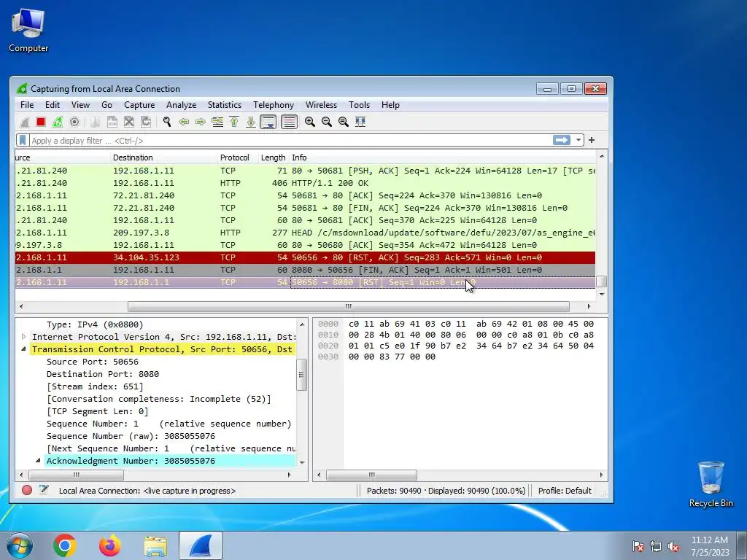Add a display filter button with plus

coord(592,140)
